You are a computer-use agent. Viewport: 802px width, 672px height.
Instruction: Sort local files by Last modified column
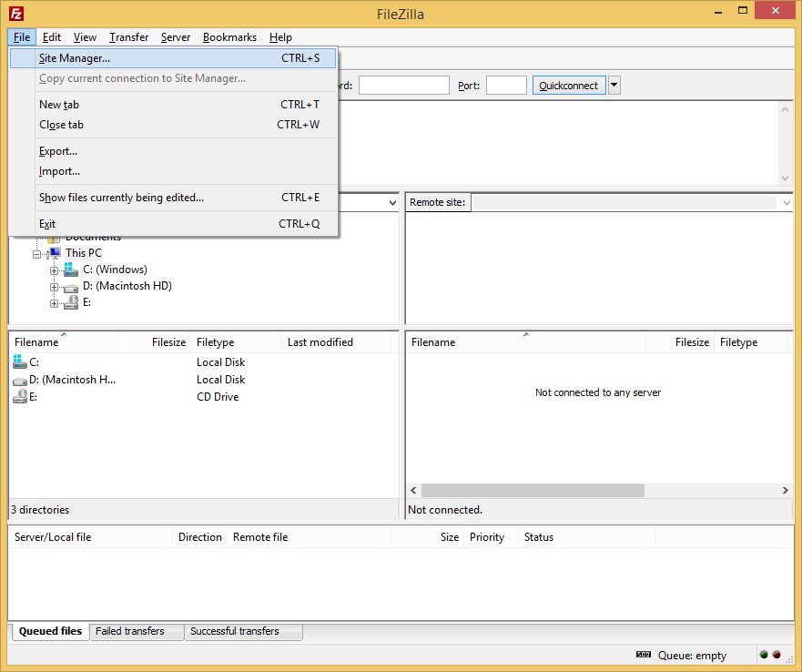point(337,342)
